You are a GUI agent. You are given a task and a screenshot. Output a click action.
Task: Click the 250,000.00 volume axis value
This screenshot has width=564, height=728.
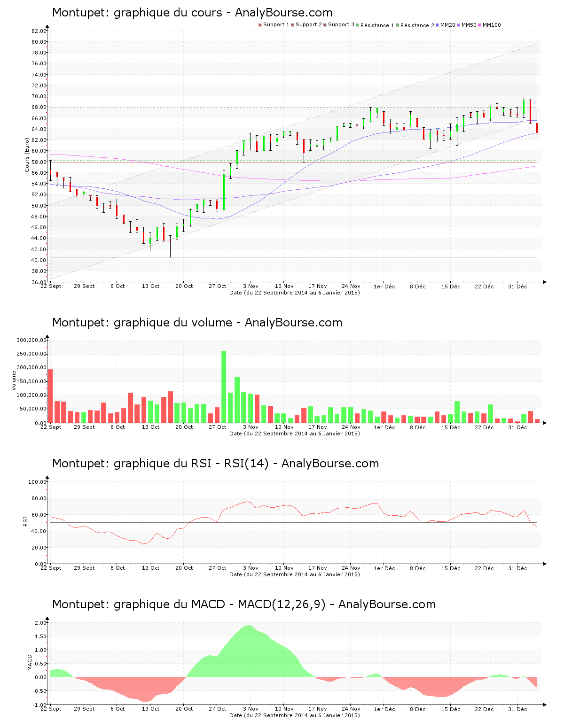pyautogui.click(x=31, y=354)
